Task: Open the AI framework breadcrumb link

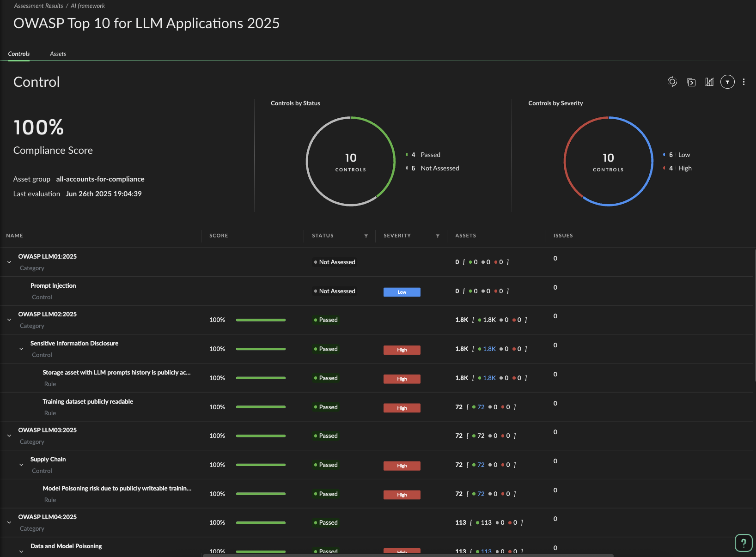Action: click(88, 6)
